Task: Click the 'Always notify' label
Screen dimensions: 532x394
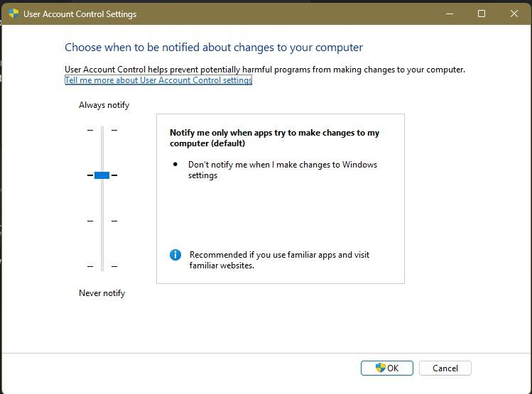Action: (104, 105)
